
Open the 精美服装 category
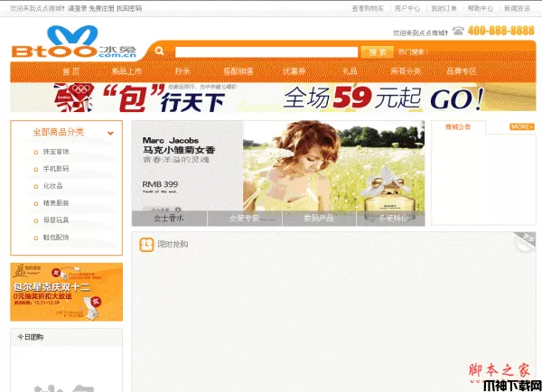[x=56, y=203]
